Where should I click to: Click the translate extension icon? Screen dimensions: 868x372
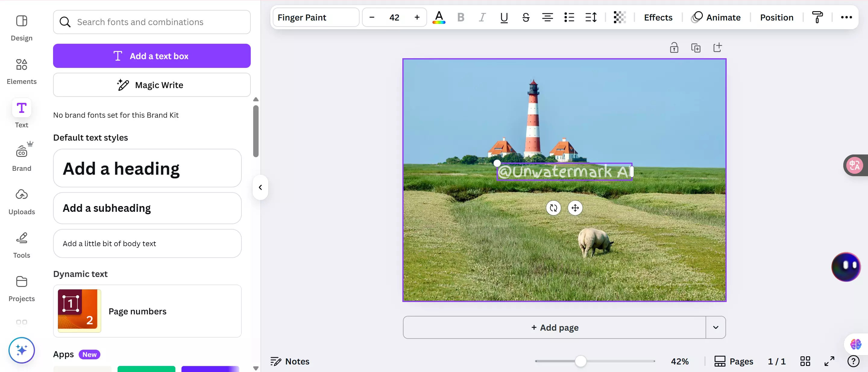click(x=855, y=165)
